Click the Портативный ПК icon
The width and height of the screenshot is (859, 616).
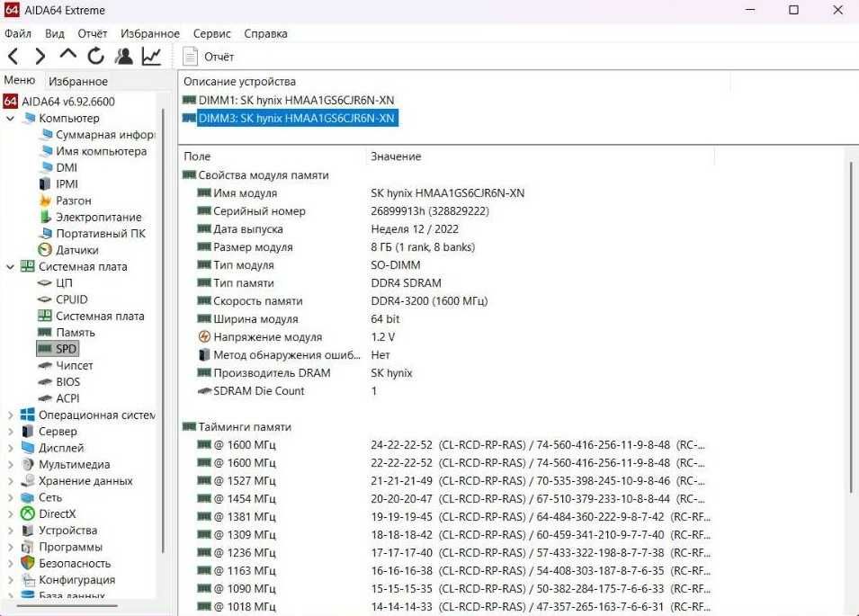(46, 233)
